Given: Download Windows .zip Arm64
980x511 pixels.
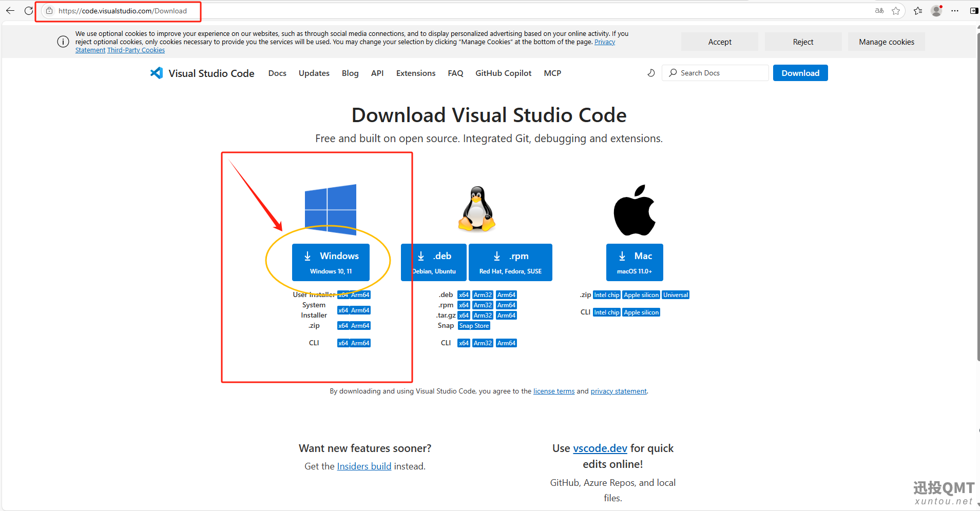Looking at the screenshot, I should click(360, 326).
